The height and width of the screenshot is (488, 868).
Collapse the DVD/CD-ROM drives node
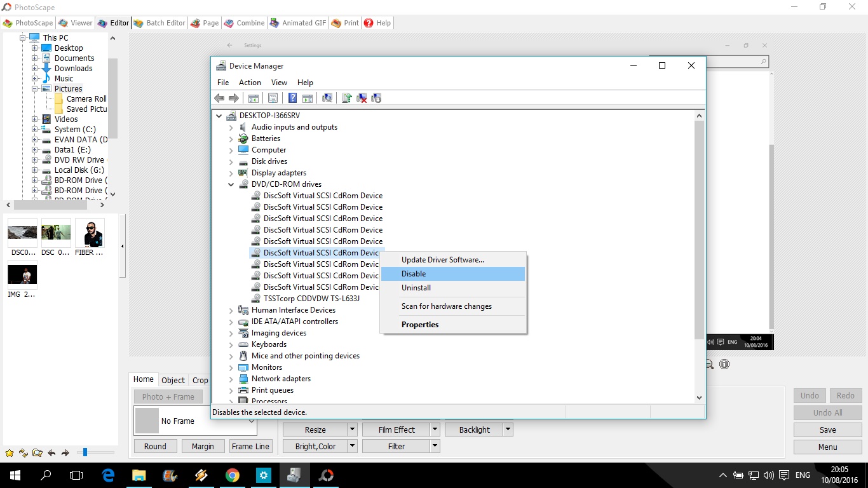pos(231,184)
